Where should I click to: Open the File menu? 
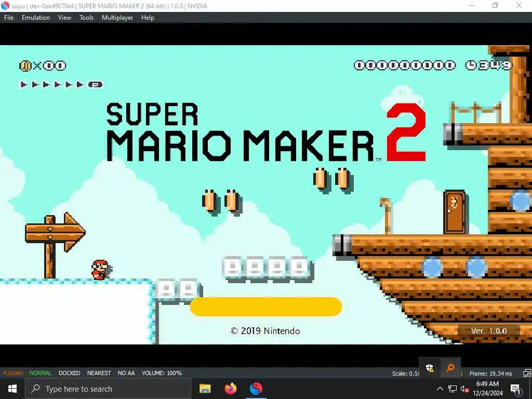click(x=9, y=18)
